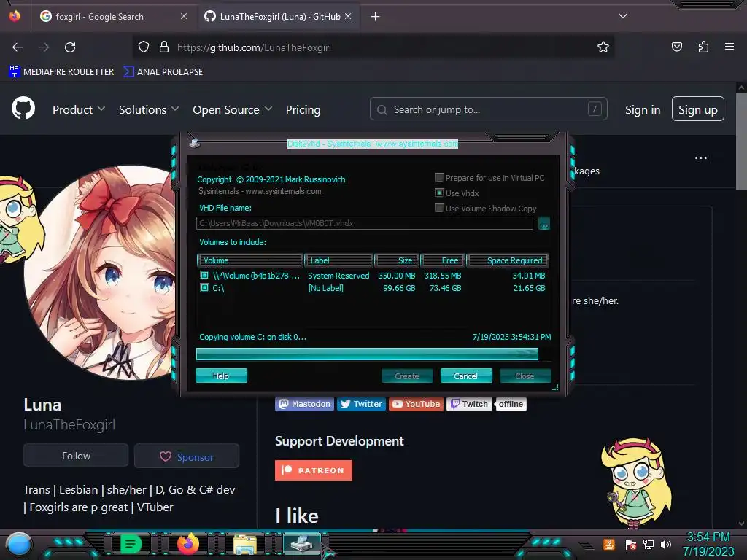Toggle the Use Vhdx checkbox
This screenshot has height=560, width=747.
439,192
